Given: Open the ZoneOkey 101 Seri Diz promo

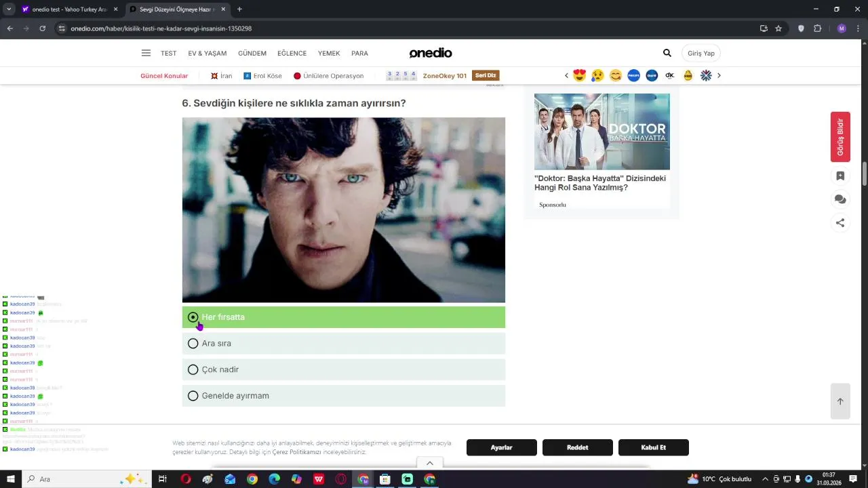Looking at the screenshot, I should point(443,76).
